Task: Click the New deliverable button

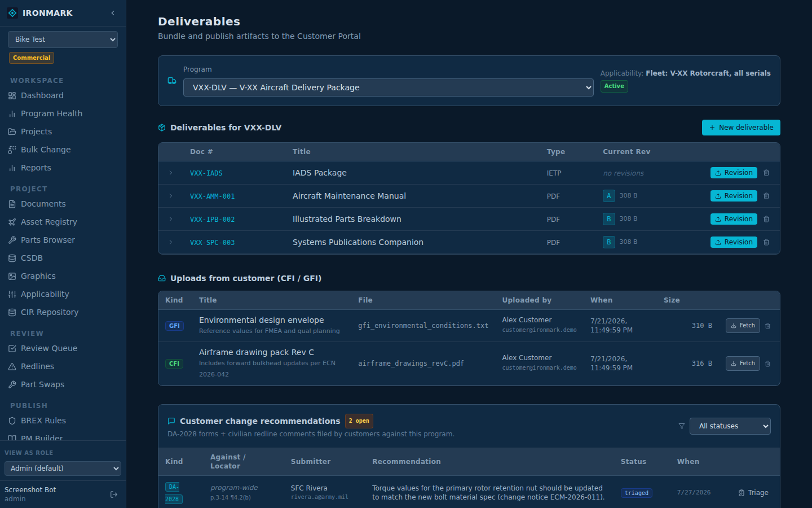Action: (x=741, y=128)
